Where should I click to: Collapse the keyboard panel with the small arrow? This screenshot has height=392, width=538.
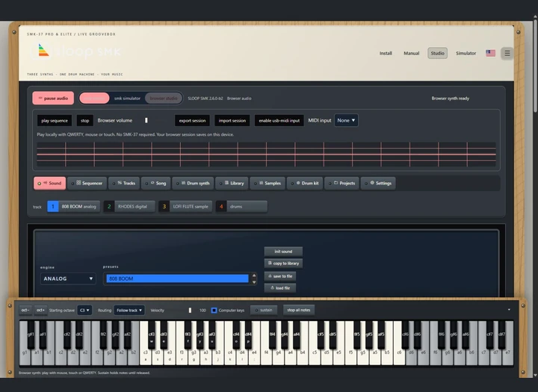(x=509, y=310)
